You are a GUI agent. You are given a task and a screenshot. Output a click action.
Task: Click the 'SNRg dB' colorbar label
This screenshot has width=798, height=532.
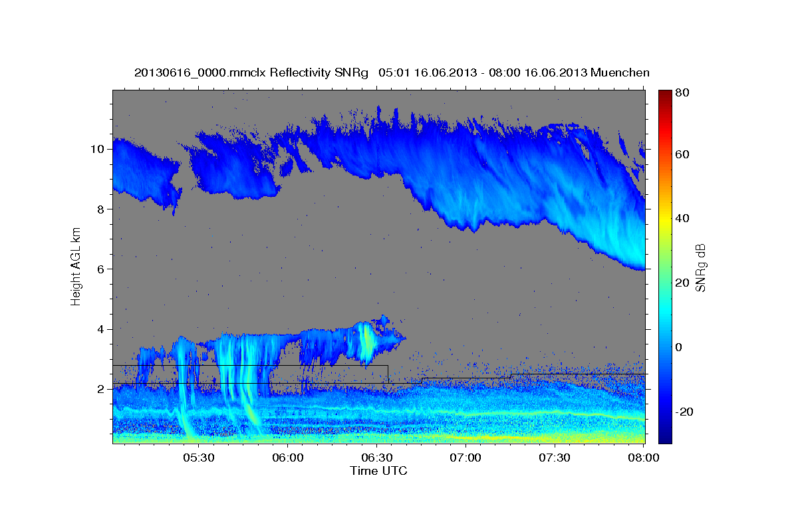(700, 267)
